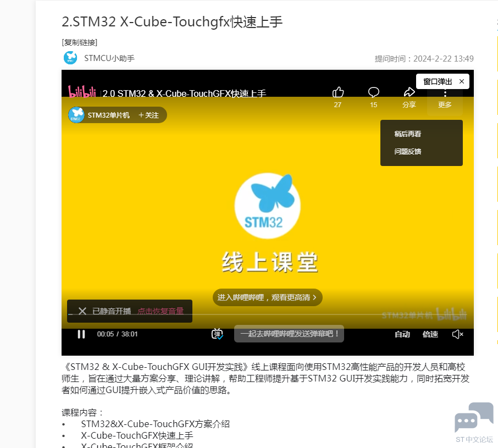Select 稍后再看 from the menu

click(407, 134)
